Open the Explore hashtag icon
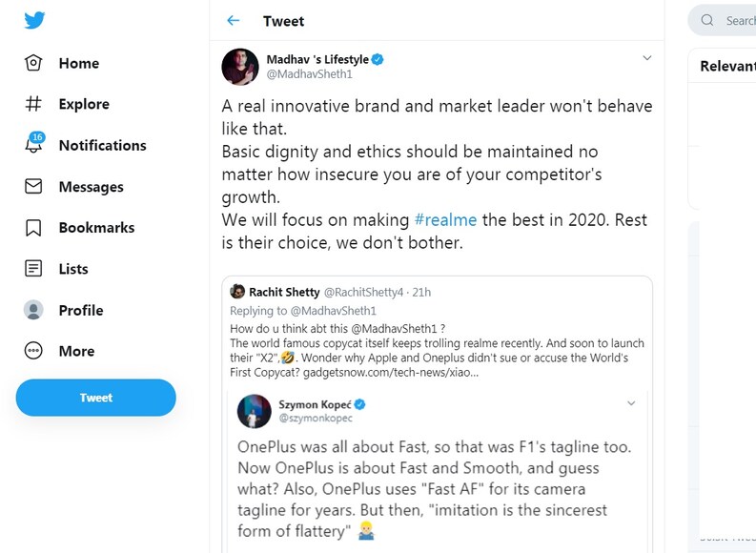Image resolution: width=756 pixels, height=553 pixels. click(33, 104)
